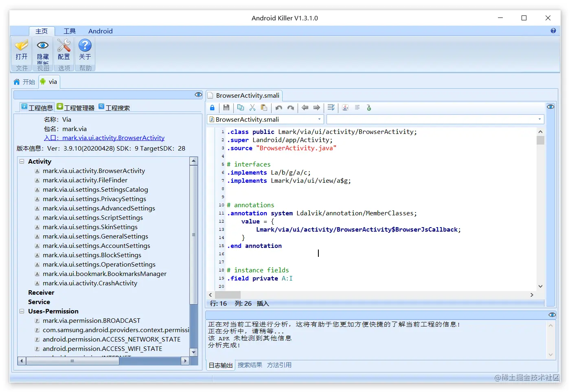570x392 pixels.
Task: Select mark.via.ui.settings.OperationSettings item
Action: [99, 265]
